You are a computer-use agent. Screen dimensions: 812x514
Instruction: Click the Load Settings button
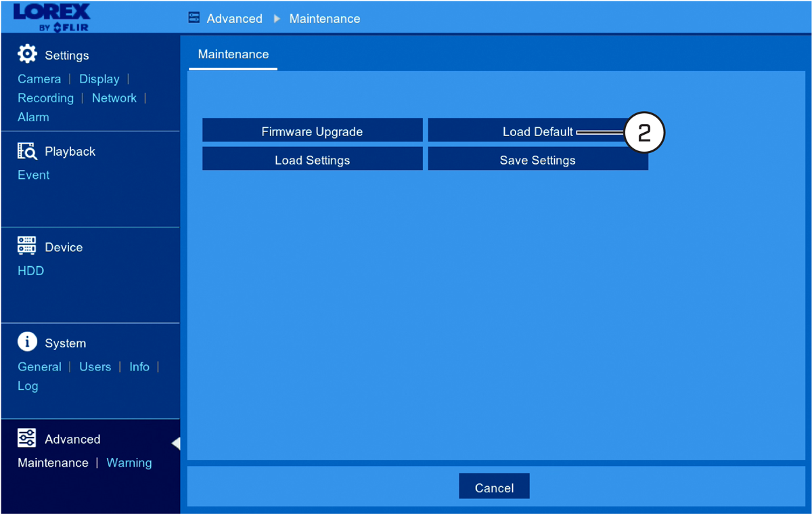click(x=313, y=159)
